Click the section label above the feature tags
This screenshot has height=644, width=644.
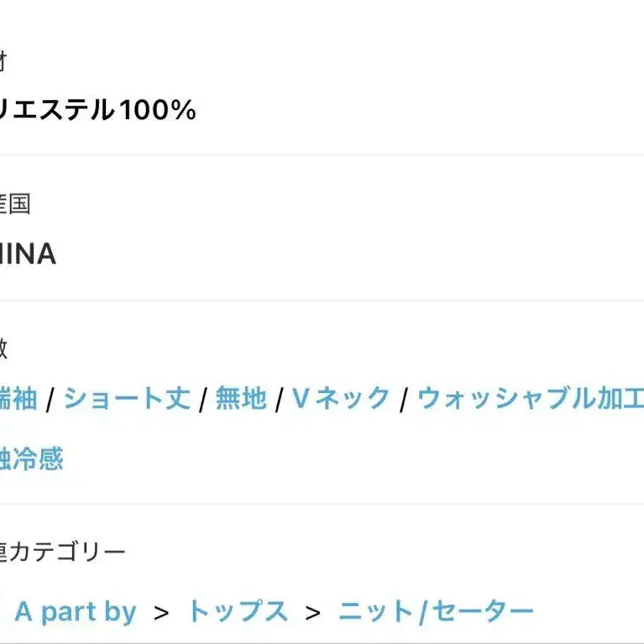3,348
